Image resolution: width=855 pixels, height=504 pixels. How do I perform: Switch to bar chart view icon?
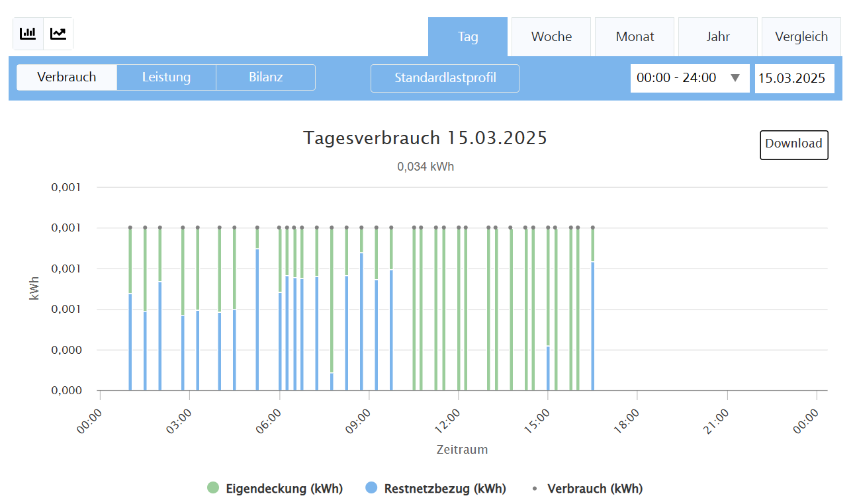click(x=28, y=34)
